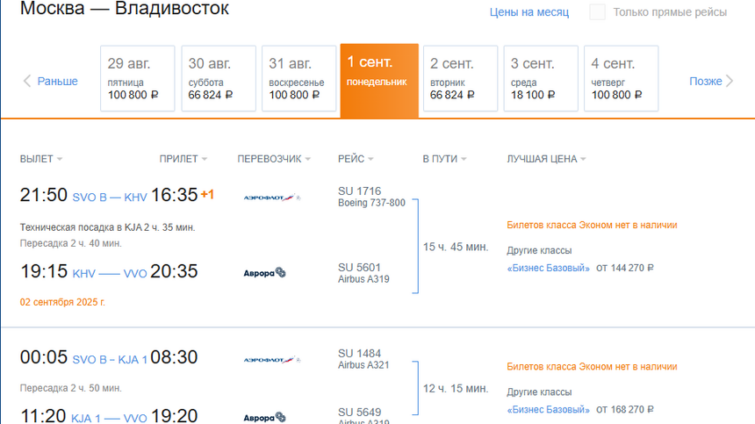Screen dimensions: 755x424
Task: Click the right chevron next to Позже
Action: (x=729, y=81)
